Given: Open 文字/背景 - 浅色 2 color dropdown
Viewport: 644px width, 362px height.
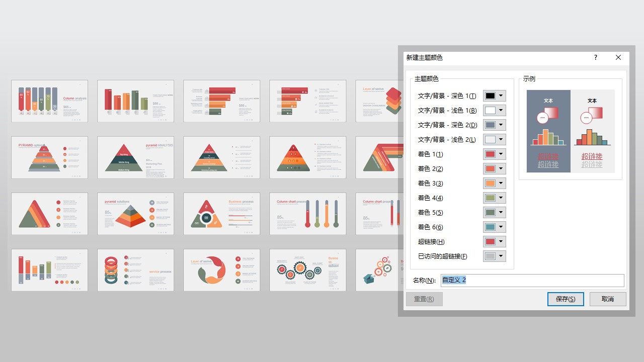Looking at the screenshot, I should coord(495,140).
